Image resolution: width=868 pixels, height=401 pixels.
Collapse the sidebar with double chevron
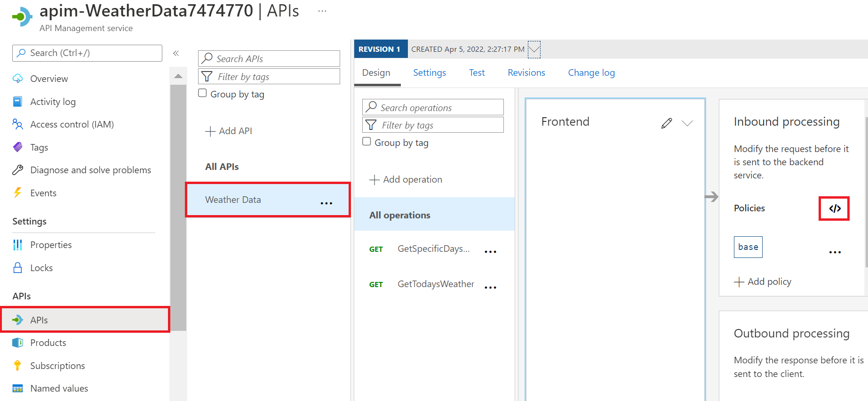coord(176,53)
